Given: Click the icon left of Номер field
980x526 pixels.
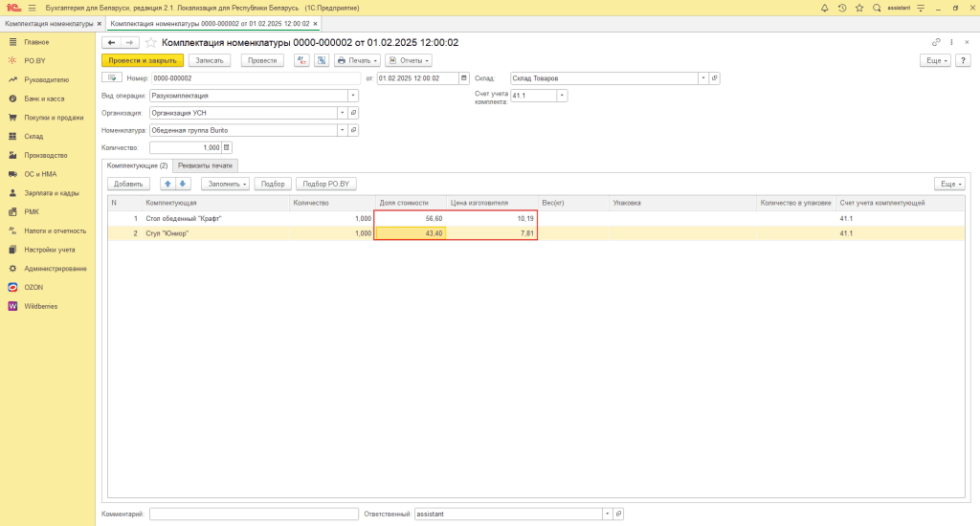Looking at the screenshot, I should [112, 78].
